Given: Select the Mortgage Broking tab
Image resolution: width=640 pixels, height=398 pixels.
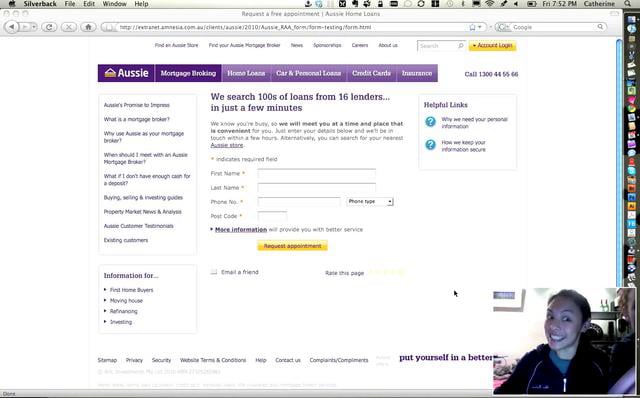Looking at the screenshot, I should click(x=188, y=73).
